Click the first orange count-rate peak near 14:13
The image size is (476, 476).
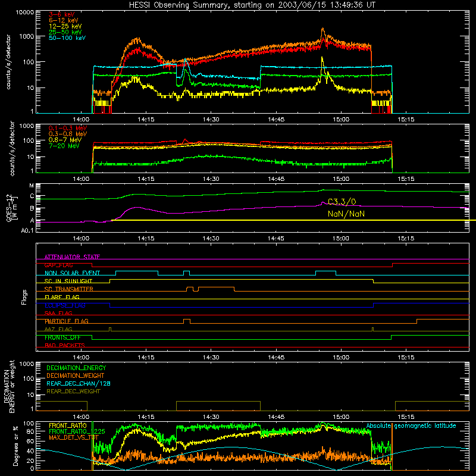click(137, 40)
